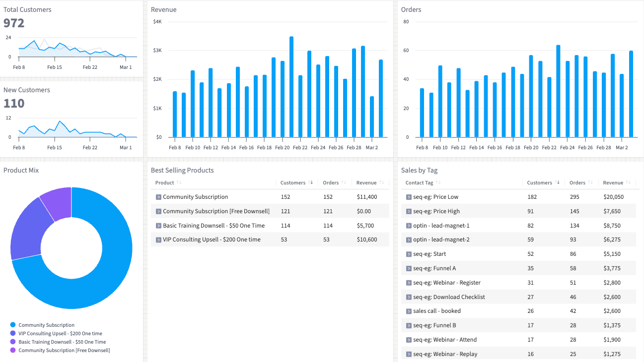Viewport: 644px width, 362px height.
Task: Click the tallest bar in Revenue chart
Action: (291, 87)
